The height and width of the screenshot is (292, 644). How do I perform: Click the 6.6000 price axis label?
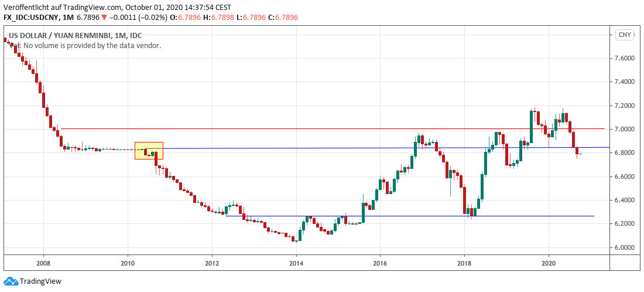click(x=625, y=176)
